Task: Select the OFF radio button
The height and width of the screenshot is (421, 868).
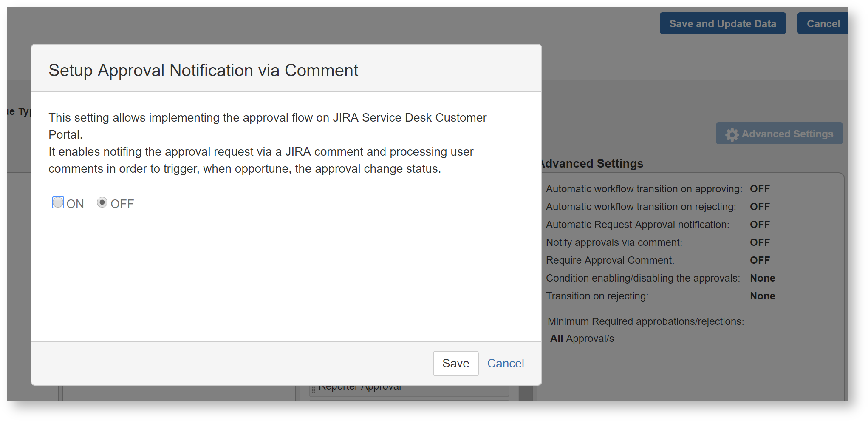Action: 102,203
